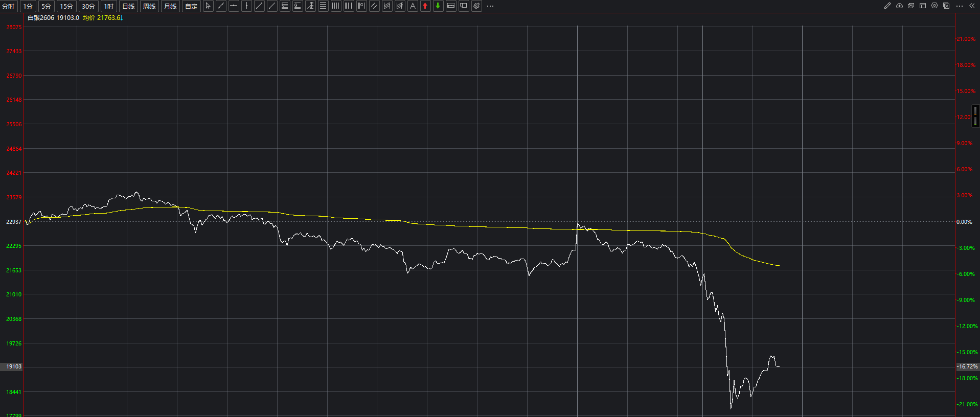The width and height of the screenshot is (980, 417).
Task: Place a red up arrow marker
Action: tap(425, 6)
